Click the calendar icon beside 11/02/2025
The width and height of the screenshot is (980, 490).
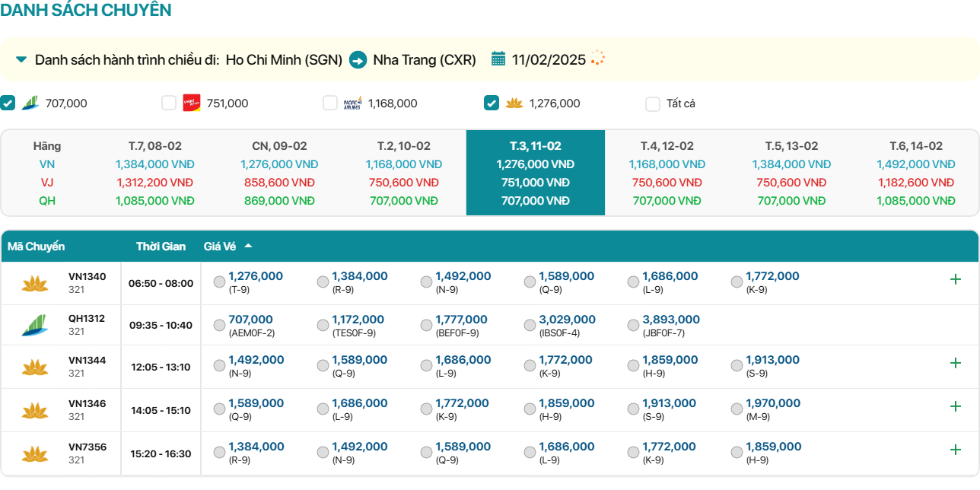pos(498,59)
